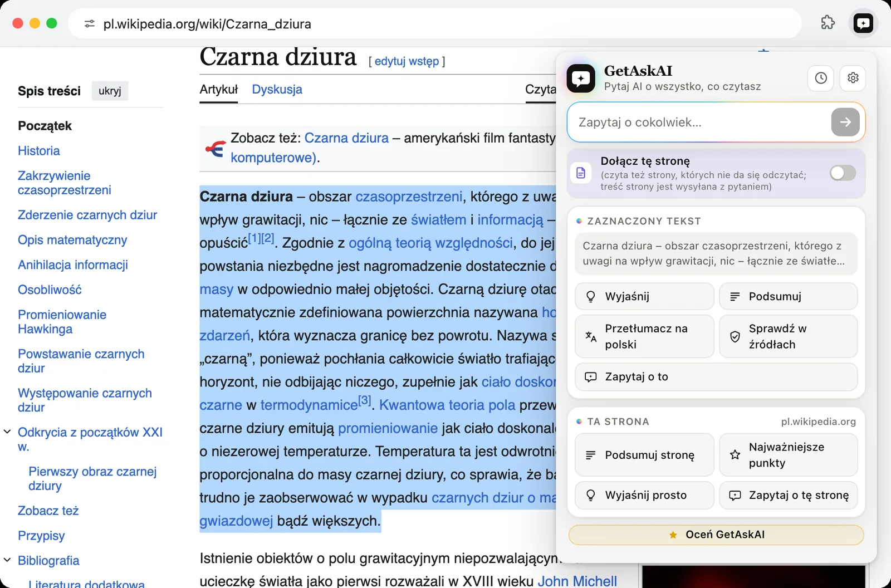The image size is (891, 588).
Task: Click the site info icon in address bar
Action: (90, 24)
